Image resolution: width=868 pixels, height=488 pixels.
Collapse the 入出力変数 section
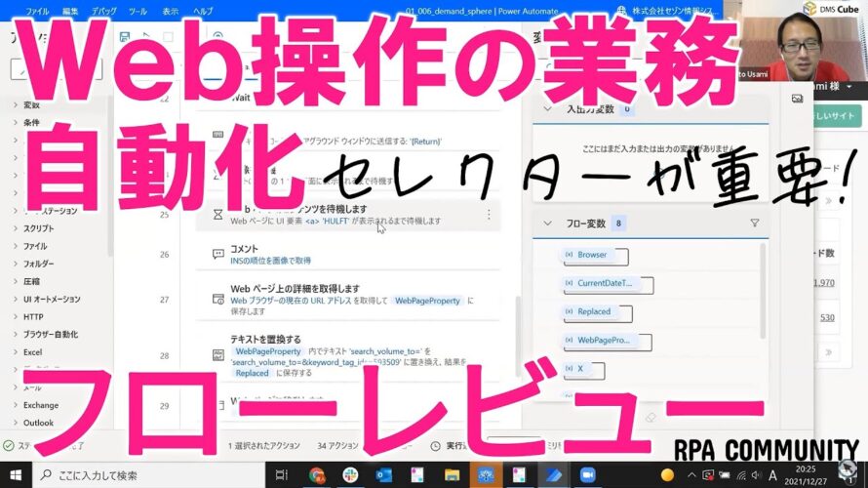[x=547, y=109]
